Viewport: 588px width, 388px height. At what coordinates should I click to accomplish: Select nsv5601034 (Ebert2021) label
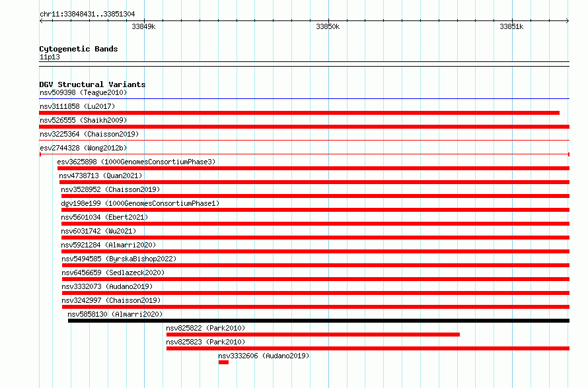coord(104,217)
